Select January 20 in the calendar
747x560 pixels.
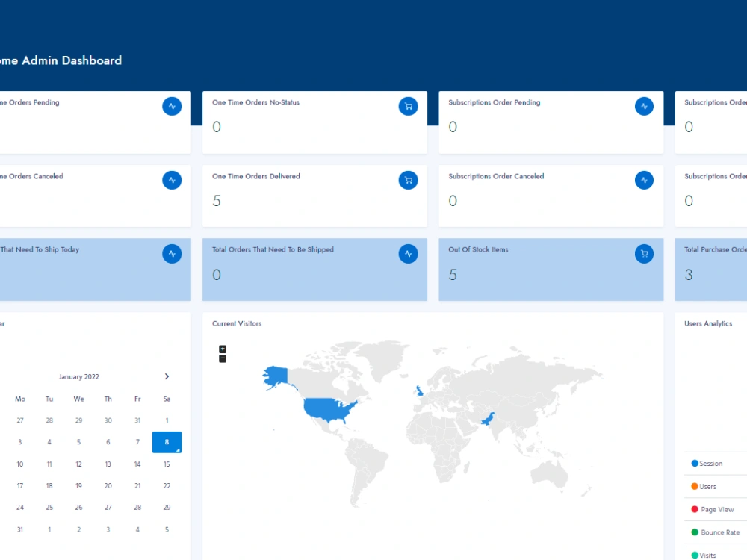point(108,486)
